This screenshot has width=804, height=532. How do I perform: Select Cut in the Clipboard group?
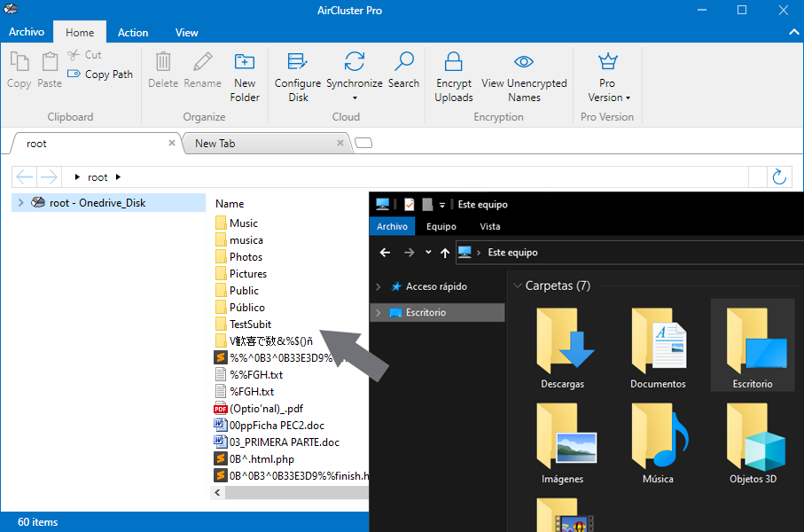(x=85, y=54)
